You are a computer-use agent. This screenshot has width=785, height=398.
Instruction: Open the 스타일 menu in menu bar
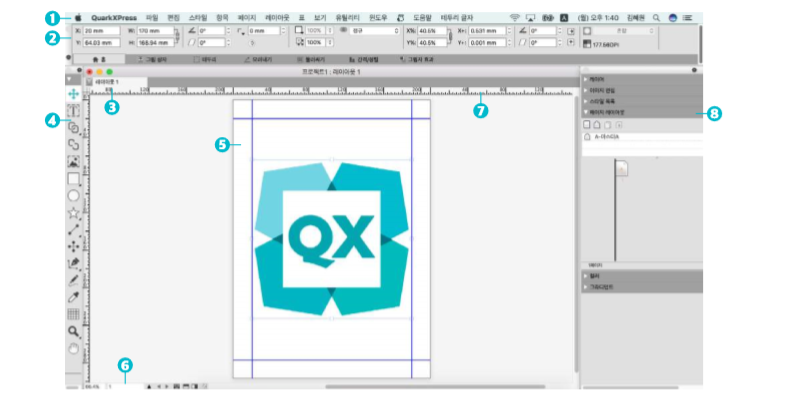pyautogui.click(x=198, y=18)
